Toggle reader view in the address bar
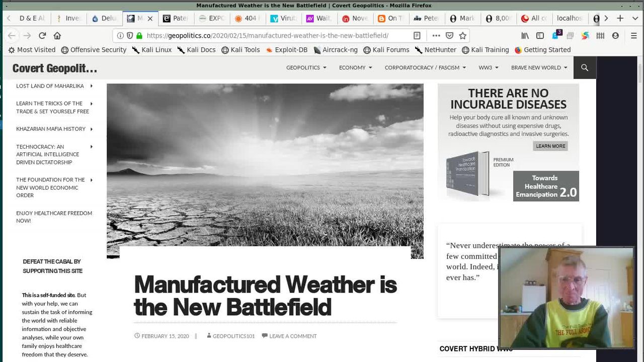 click(417, 36)
